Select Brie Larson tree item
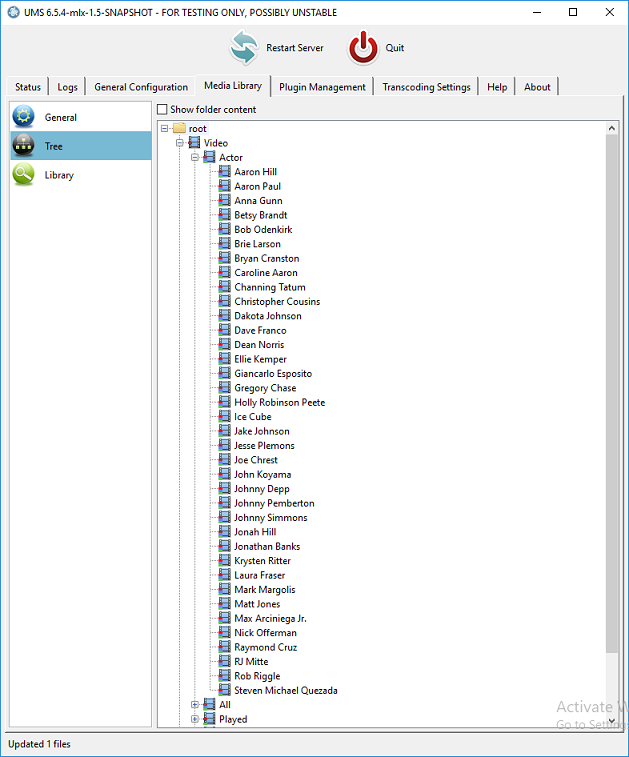This screenshot has height=757, width=629. [x=257, y=244]
